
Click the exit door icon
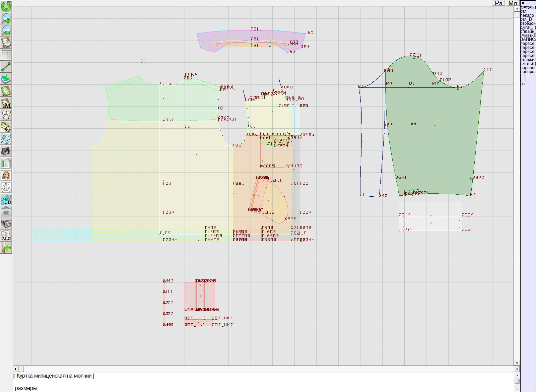pyautogui.click(x=6, y=248)
